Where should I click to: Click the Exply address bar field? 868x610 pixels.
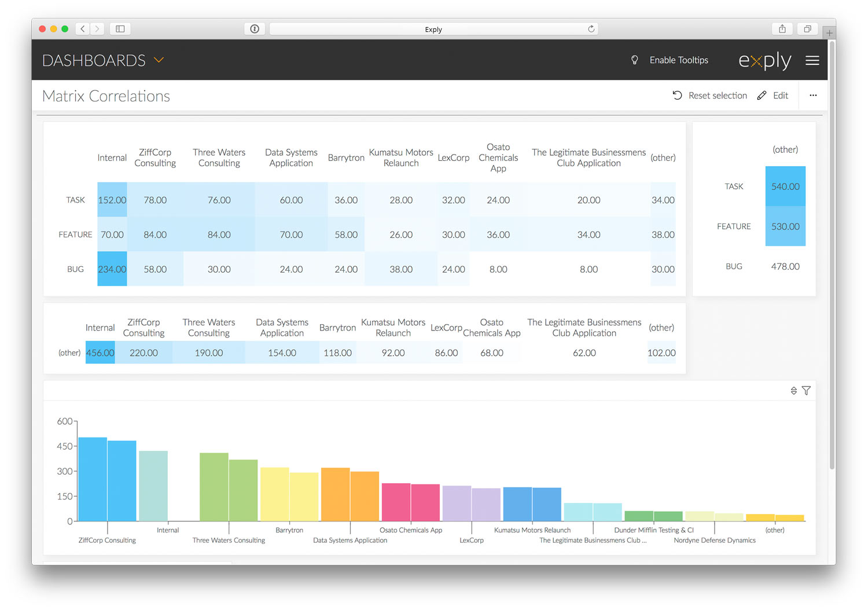(x=433, y=29)
